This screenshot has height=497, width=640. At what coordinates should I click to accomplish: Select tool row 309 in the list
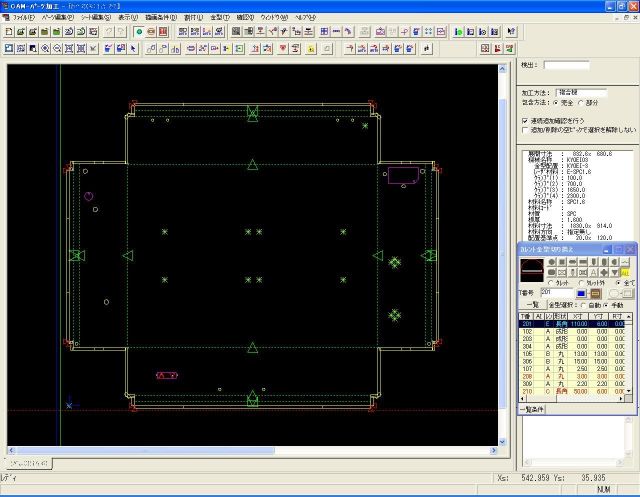click(x=572, y=384)
